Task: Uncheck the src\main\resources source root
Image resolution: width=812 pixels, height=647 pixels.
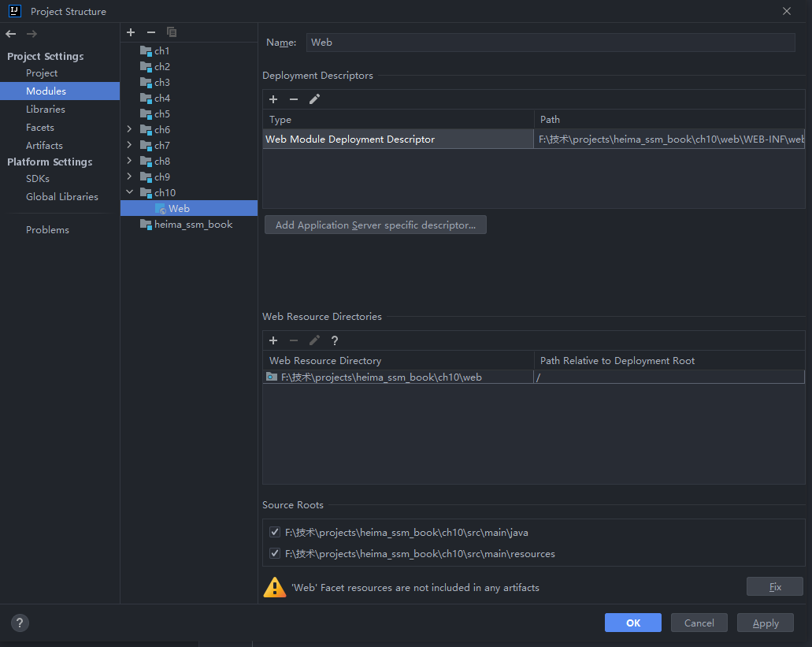Action: (x=275, y=554)
